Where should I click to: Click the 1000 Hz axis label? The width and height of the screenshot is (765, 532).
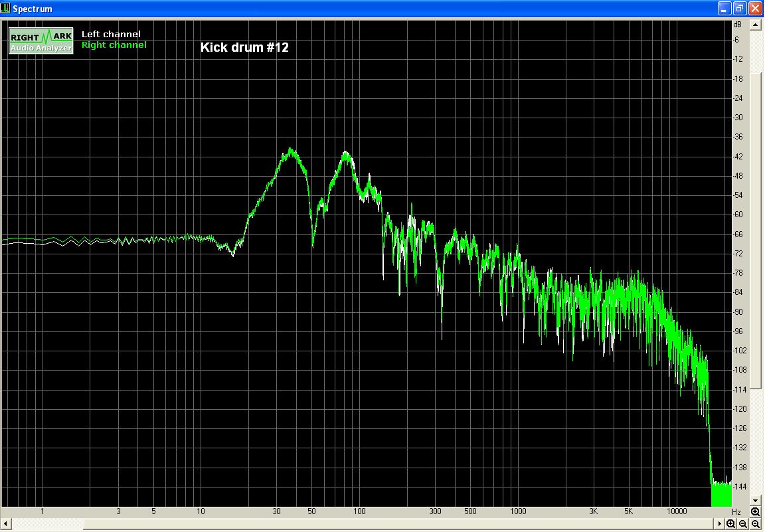[518, 511]
